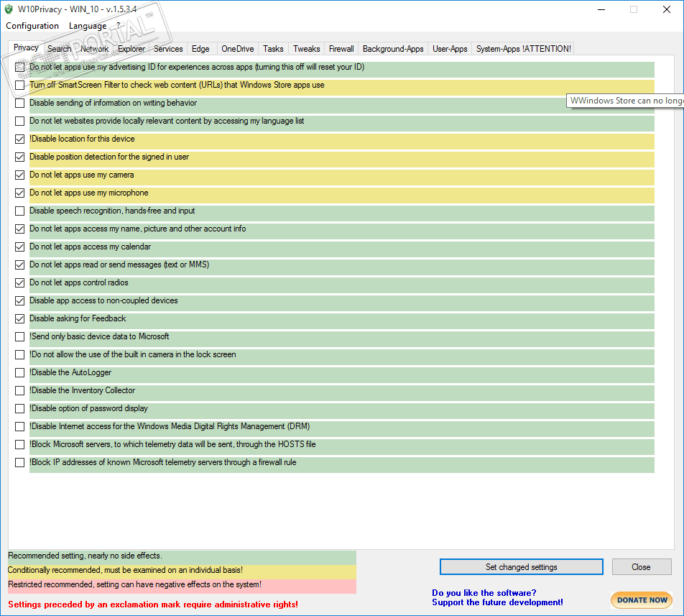Switch to the Search tab
The image size is (684, 616).
tap(60, 49)
